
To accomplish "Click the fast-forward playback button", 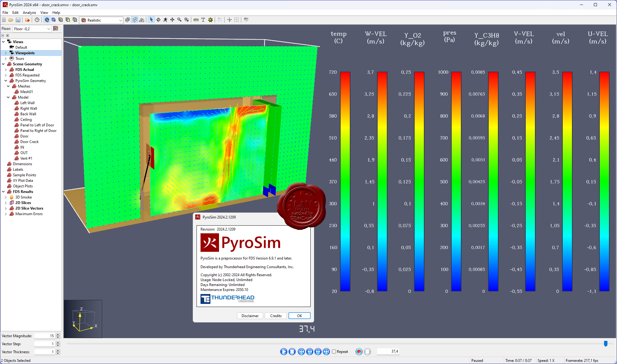I will pos(318,351).
